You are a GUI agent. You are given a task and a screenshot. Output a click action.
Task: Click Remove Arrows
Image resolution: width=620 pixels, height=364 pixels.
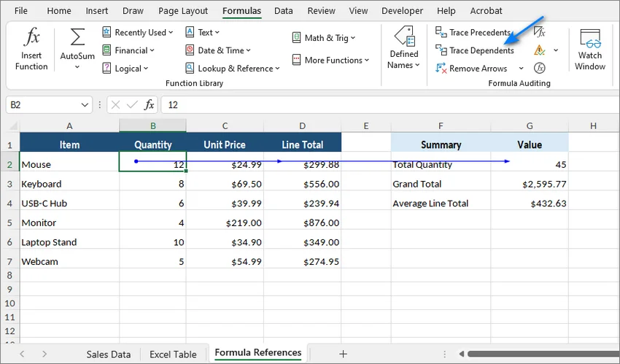click(x=471, y=69)
